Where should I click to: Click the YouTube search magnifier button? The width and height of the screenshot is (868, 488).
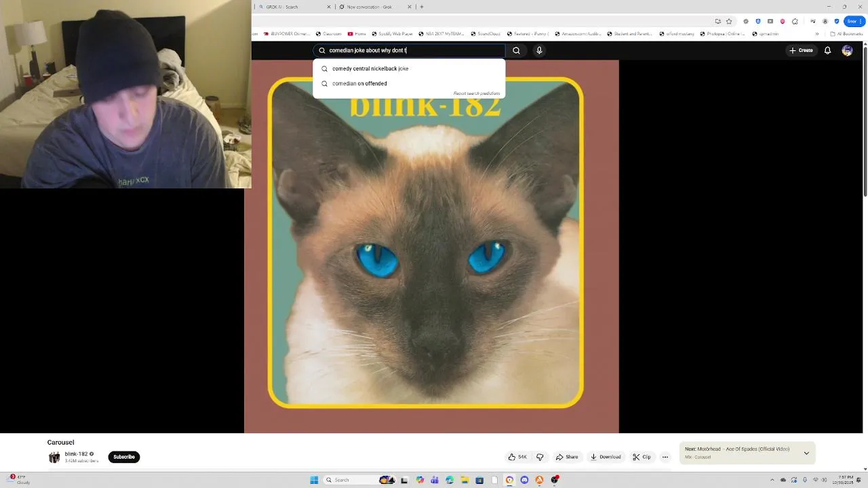tap(516, 50)
